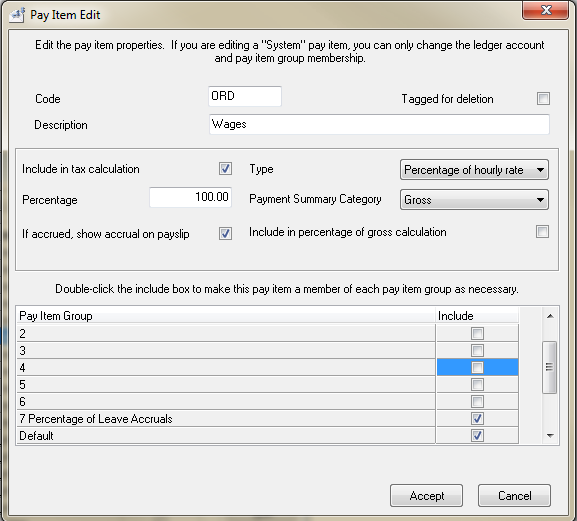Click the Pay Item Edit title bar icon
Image resolution: width=577 pixels, height=521 pixels.
(17, 15)
